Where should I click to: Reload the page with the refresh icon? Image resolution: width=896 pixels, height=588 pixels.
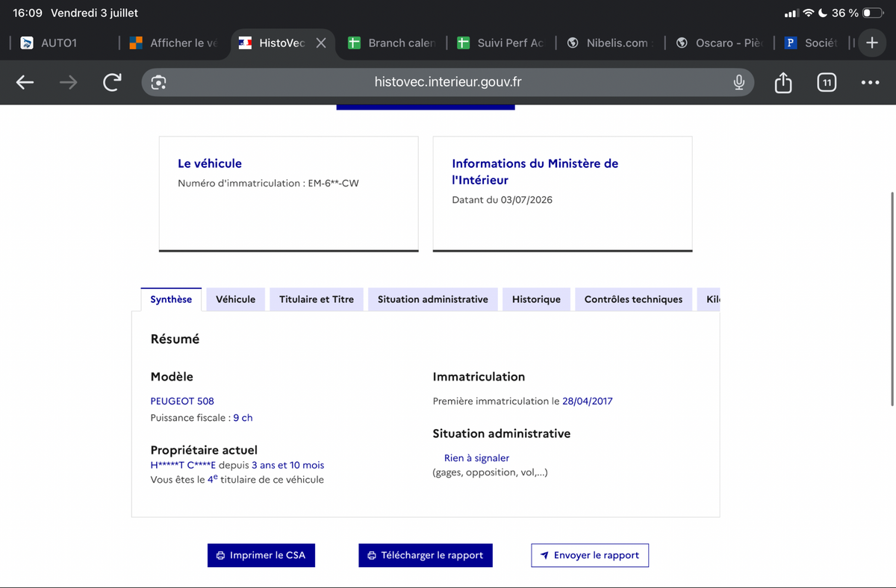[x=112, y=83]
